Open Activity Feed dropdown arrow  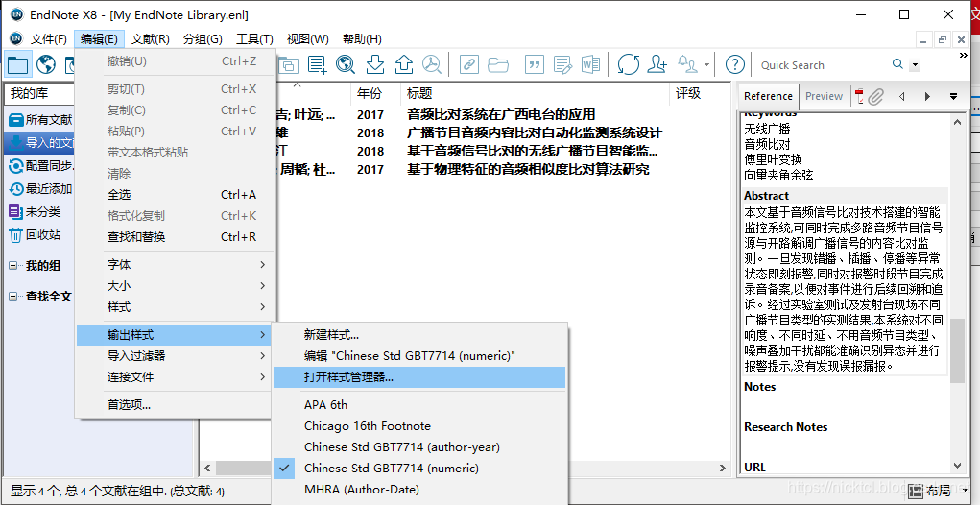tap(706, 65)
